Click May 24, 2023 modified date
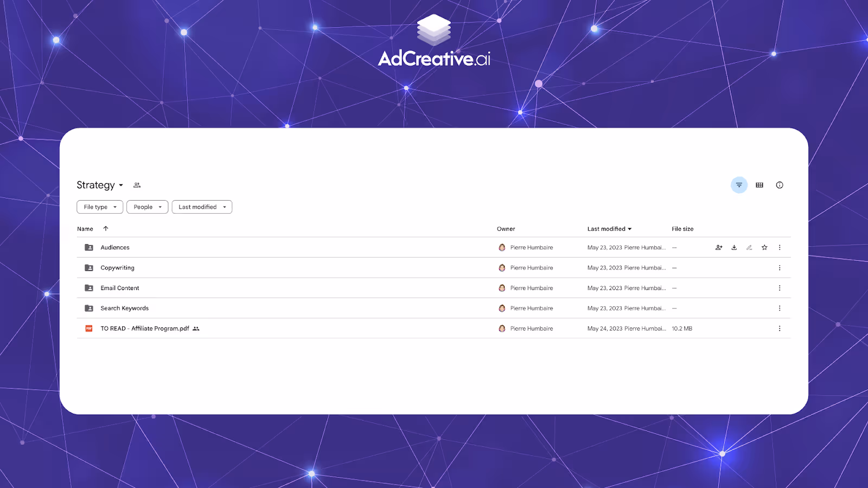868x488 pixels. tap(605, 329)
